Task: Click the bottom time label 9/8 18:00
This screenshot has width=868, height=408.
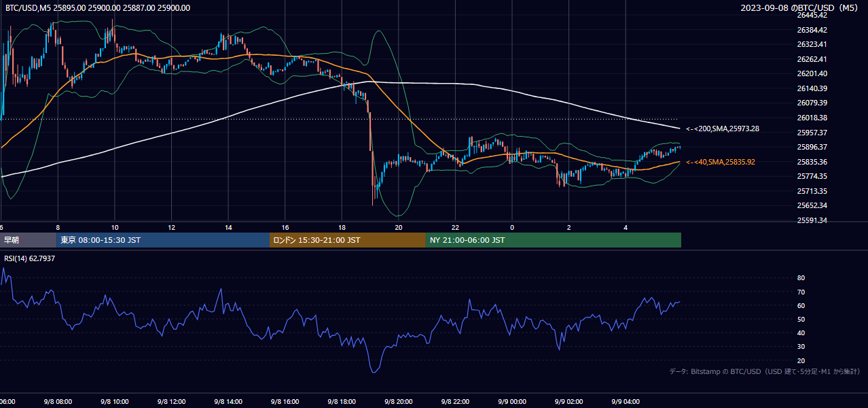Action: tap(342, 402)
